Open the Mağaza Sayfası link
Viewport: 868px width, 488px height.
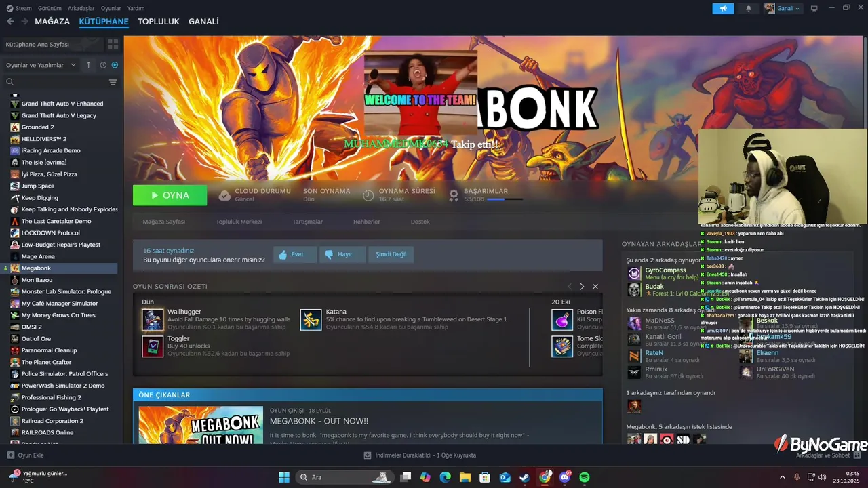[x=163, y=222]
